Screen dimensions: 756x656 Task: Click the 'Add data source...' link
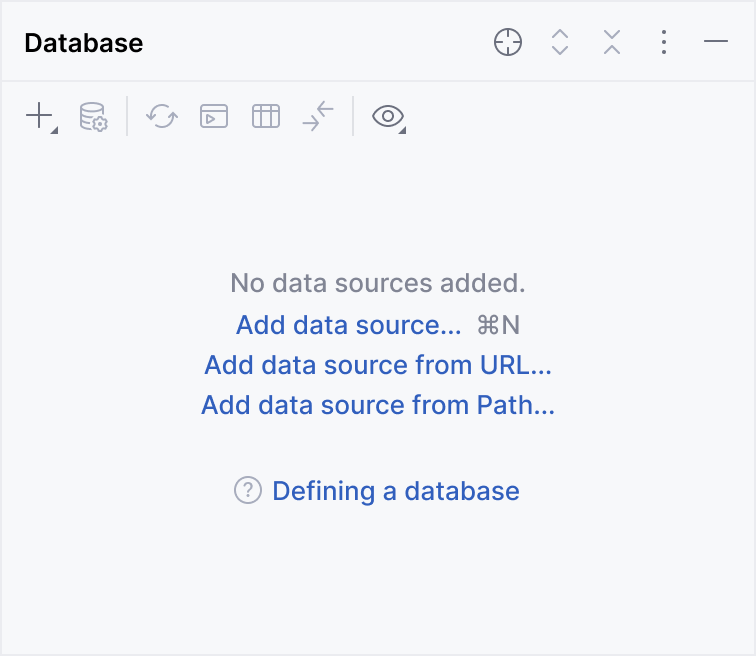click(348, 325)
